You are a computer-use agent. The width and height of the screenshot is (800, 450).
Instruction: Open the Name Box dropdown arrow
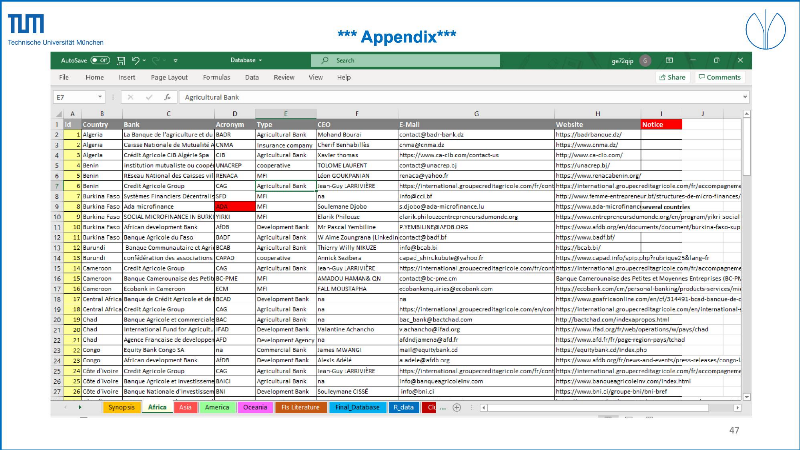100,97
